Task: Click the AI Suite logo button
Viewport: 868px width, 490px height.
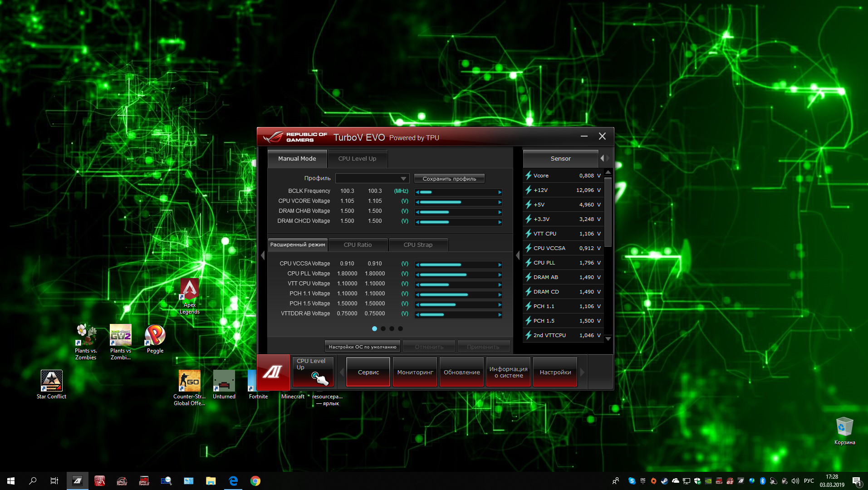Action: tap(273, 372)
